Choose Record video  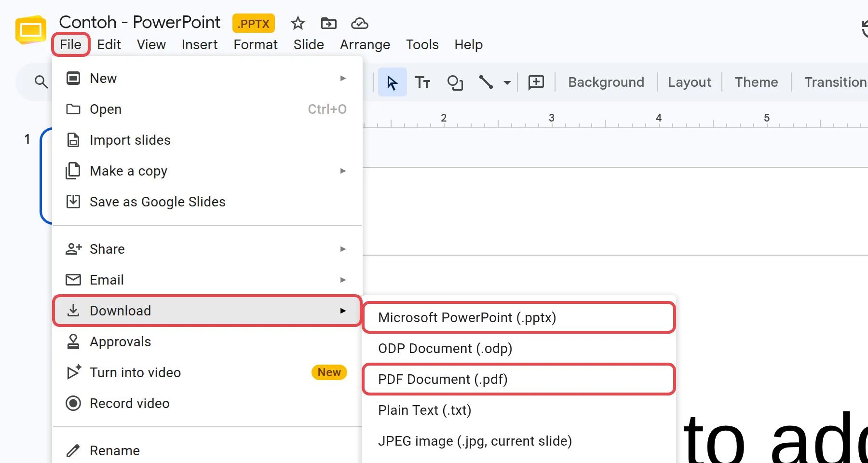pyautogui.click(x=207, y=403)
